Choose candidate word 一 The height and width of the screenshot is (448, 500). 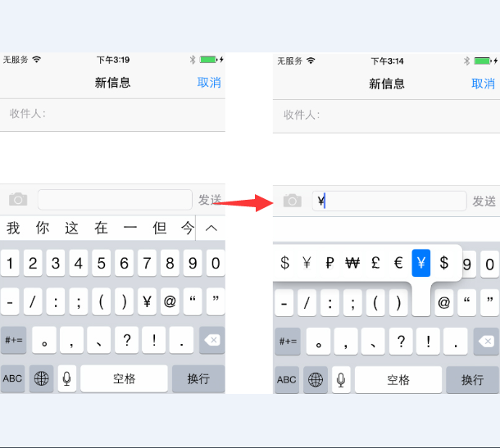coord(130,229)
